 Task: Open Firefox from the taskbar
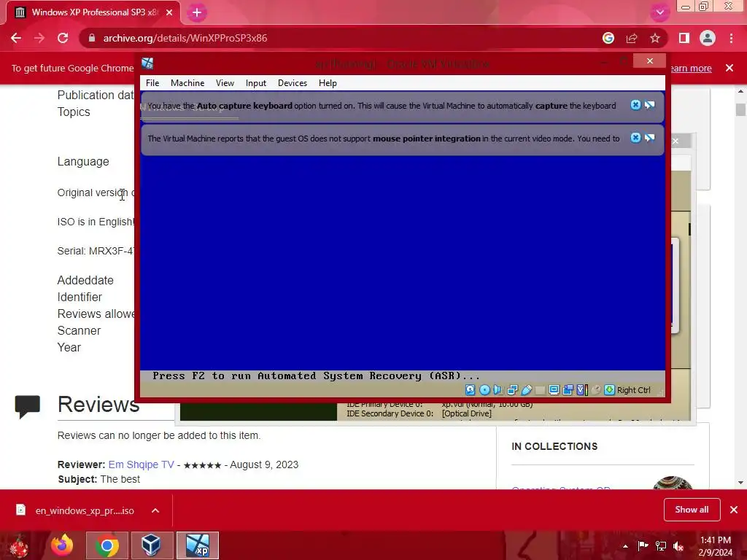62,545
